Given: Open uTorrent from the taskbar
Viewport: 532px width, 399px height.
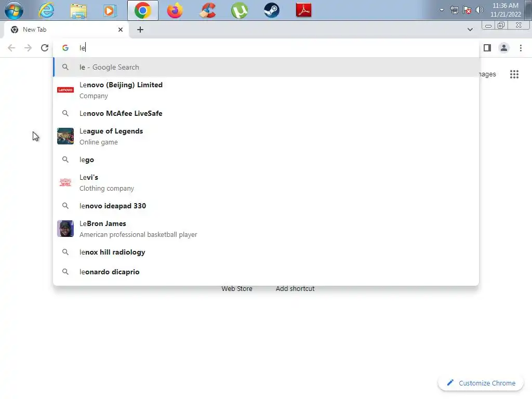Looking at the screenshot, I should [239, 10].
